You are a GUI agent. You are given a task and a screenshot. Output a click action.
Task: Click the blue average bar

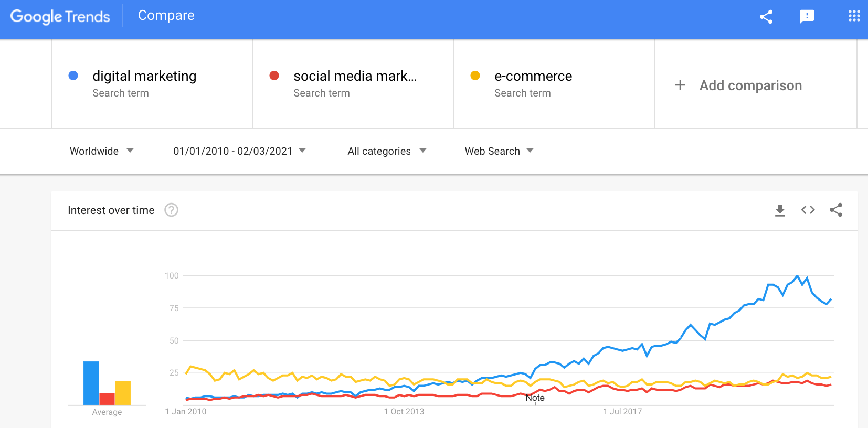(91, 383)
